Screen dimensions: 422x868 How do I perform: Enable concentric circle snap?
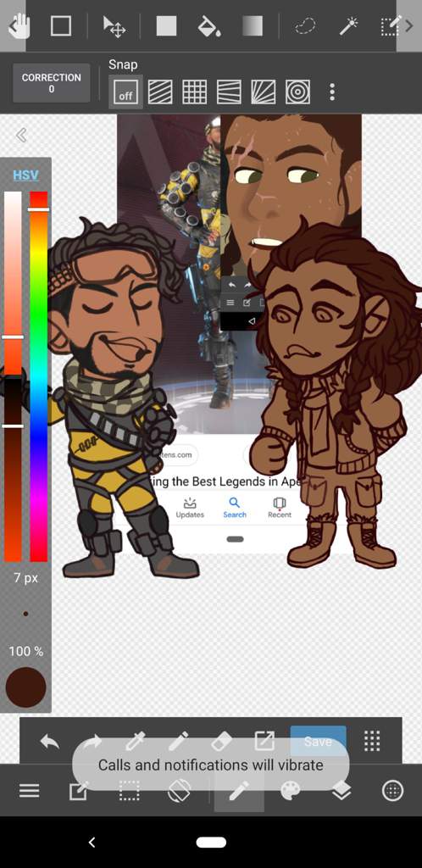297,92
